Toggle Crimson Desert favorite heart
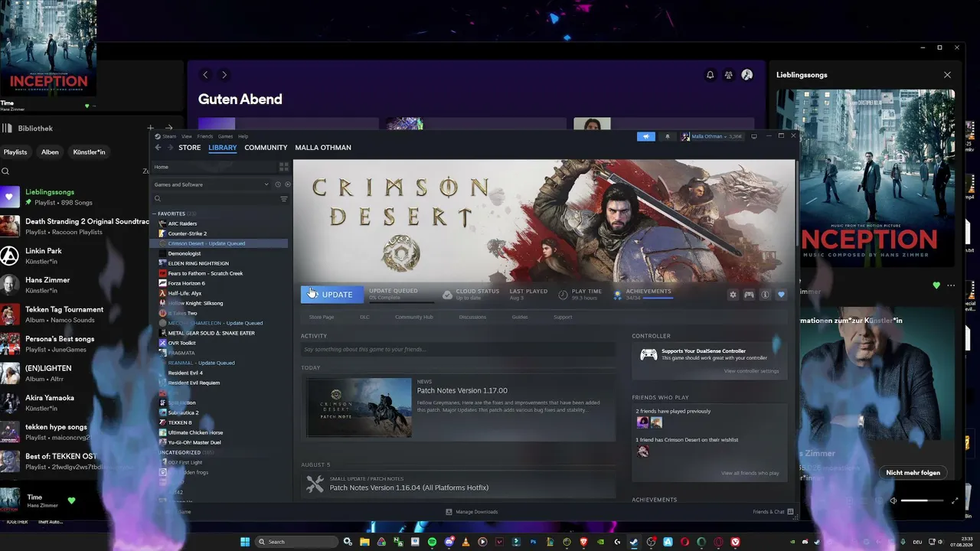Image resolution: width=980 pixels, height=551 pixels. [x=781, y=295]
